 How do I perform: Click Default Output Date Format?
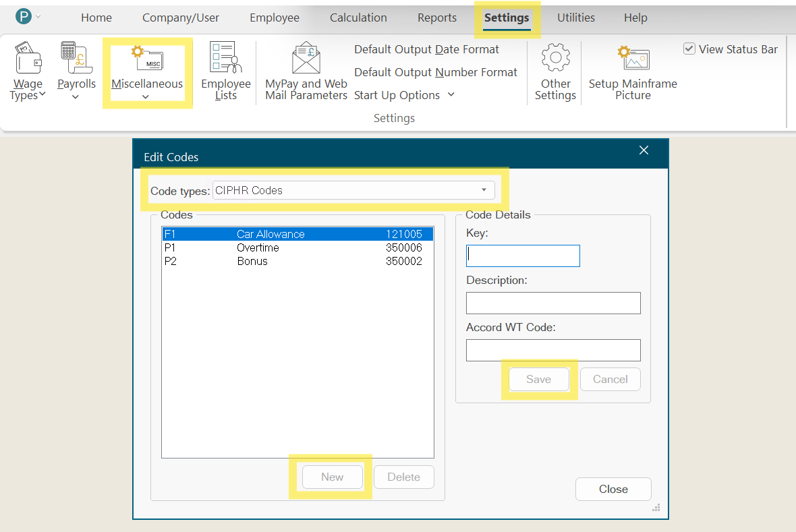pos(426,49)
